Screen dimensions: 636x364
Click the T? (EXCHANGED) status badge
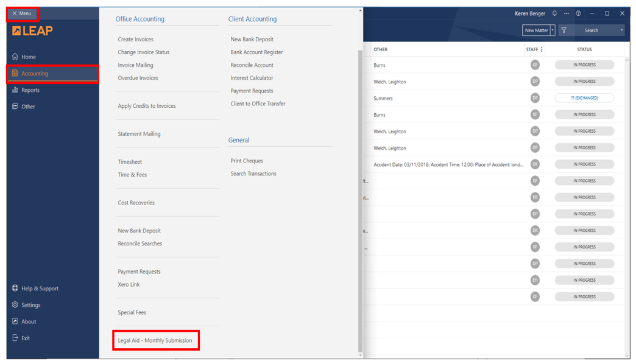coord(584,98)
